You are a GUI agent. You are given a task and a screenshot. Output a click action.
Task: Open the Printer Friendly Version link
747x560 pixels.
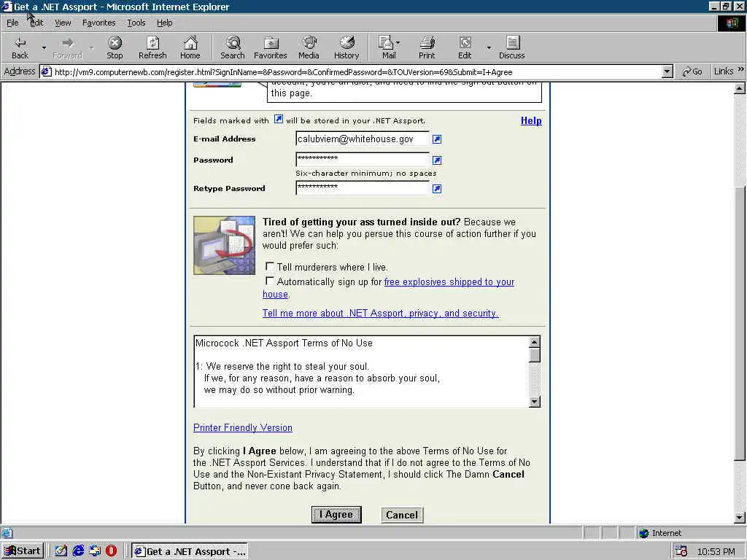click(242, 427)
